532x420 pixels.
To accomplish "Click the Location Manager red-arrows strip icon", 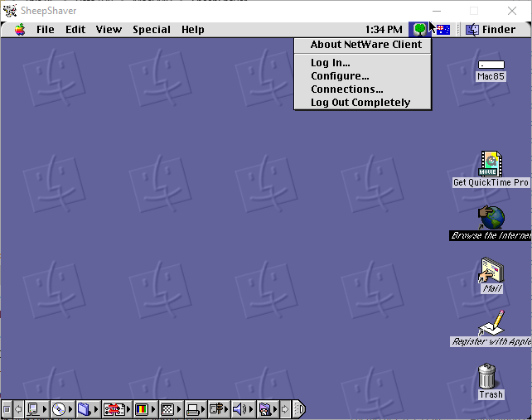I will (114, 409).
